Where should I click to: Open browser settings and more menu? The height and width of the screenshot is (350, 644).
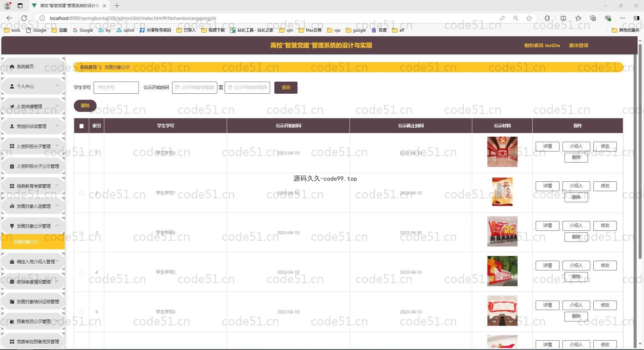point(623,18)
